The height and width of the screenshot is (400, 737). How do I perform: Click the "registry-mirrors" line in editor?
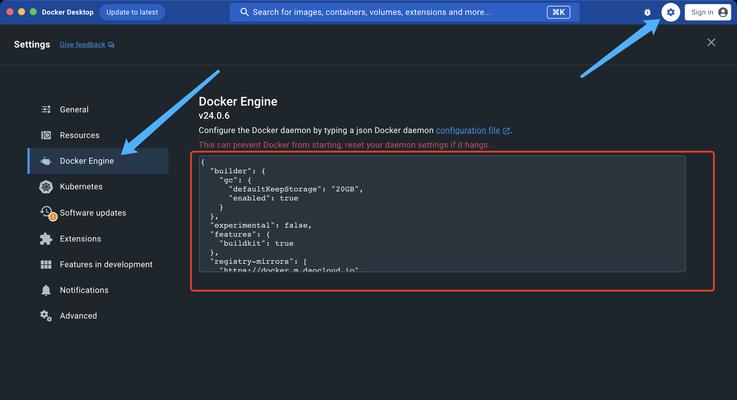(x=259, y=261)
